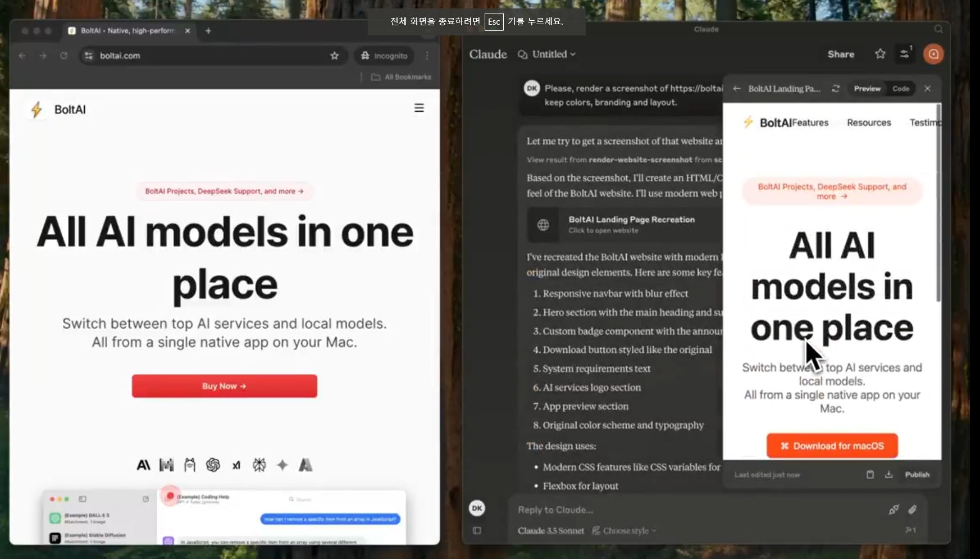The height and width of the screenshot is (559, 980).
Task: Click the Incognito indicator in Chrome
Action: [x=384, y=56]
